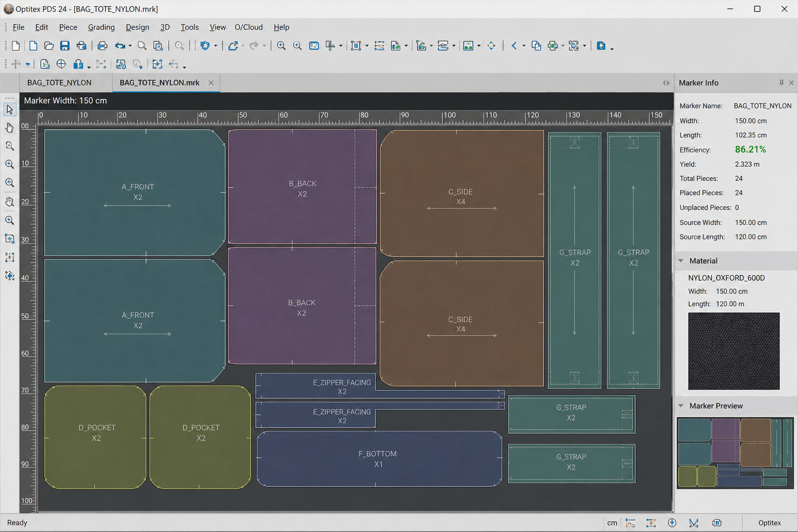Collapse the Marker Preview section

click(x=681, y=406)
